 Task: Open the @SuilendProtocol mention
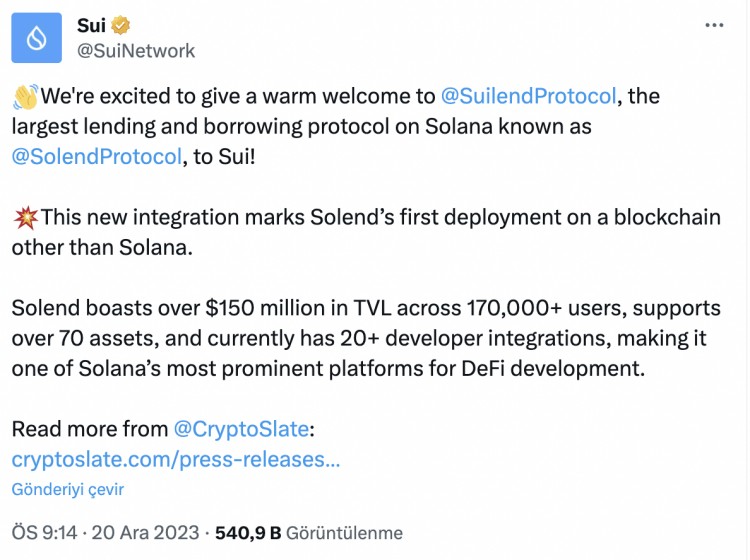pos(528,96)
